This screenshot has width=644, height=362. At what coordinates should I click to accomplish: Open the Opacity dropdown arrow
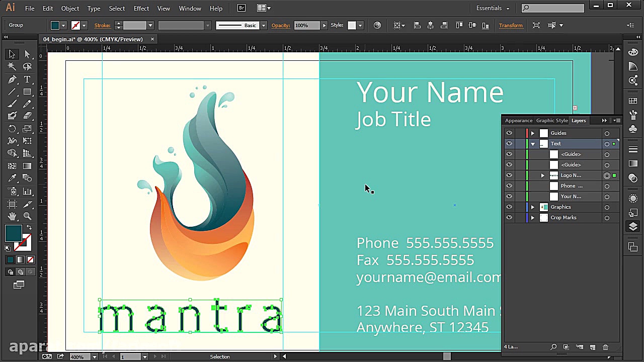[324, 25]
